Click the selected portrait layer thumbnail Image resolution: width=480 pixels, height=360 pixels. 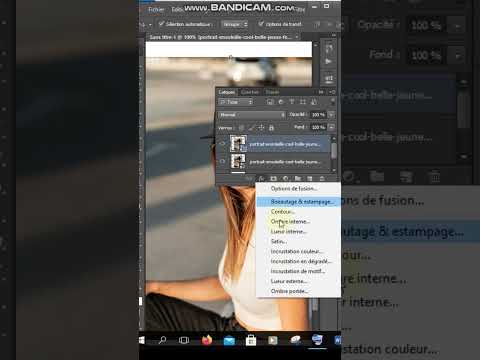point(238,144)
